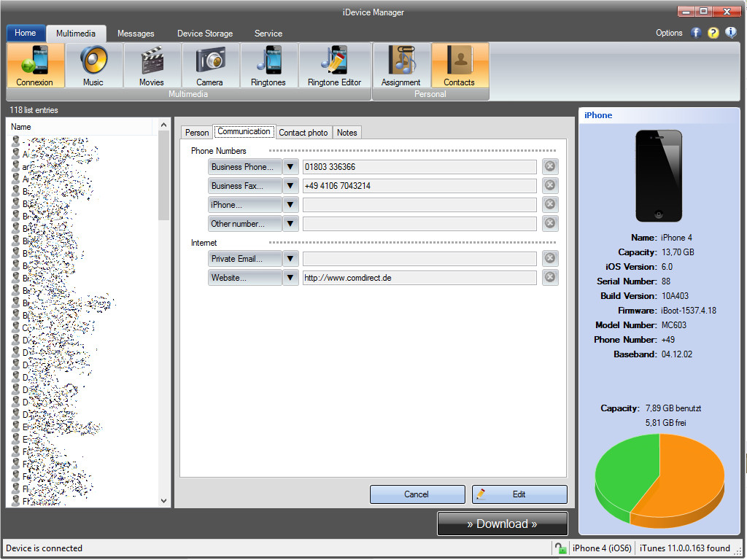Click the iPhone device image
The image size is (747, 560).
point(659,176)
